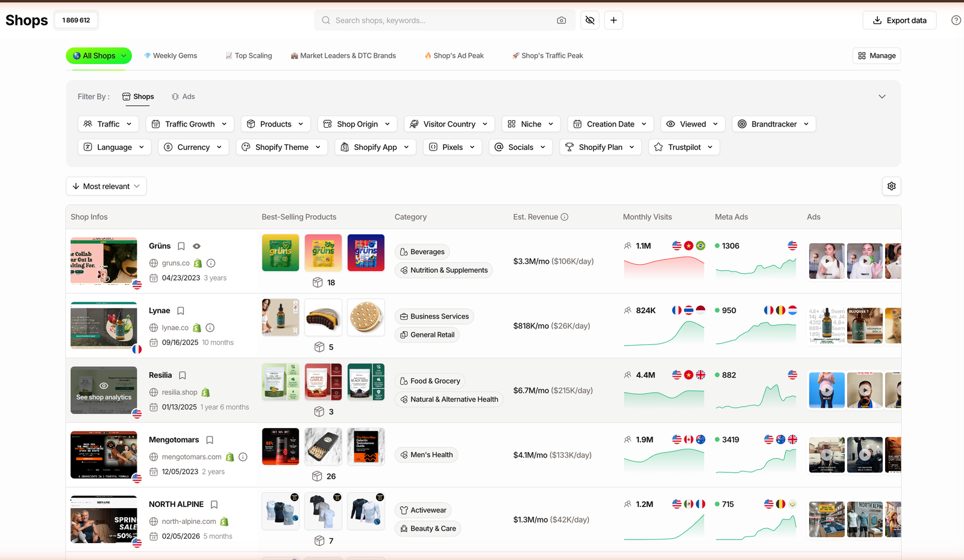Open the help question mark icon
Viewport: 964px width, 560px height.
click(x=956, y=20)
